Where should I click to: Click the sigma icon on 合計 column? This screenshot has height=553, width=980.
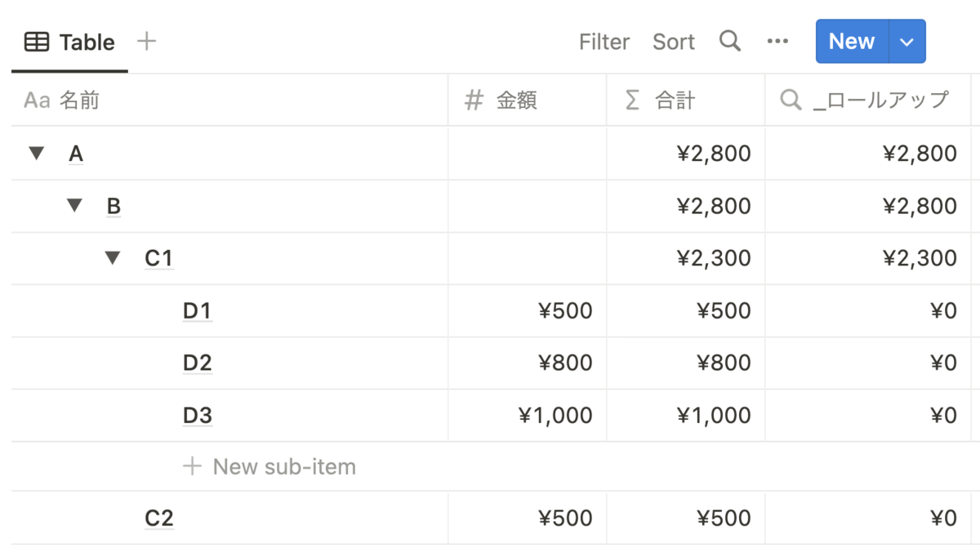(631, 100)
